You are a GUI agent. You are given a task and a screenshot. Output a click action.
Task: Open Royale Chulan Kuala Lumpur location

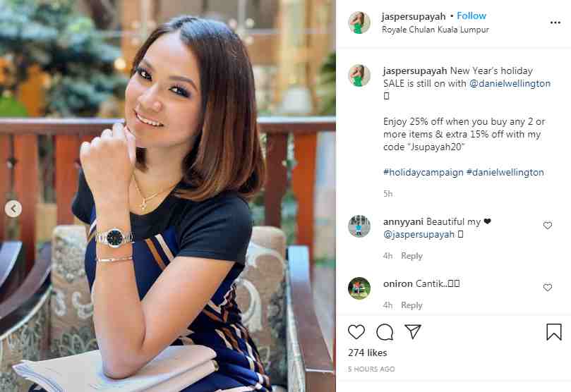tap(435, 30)
